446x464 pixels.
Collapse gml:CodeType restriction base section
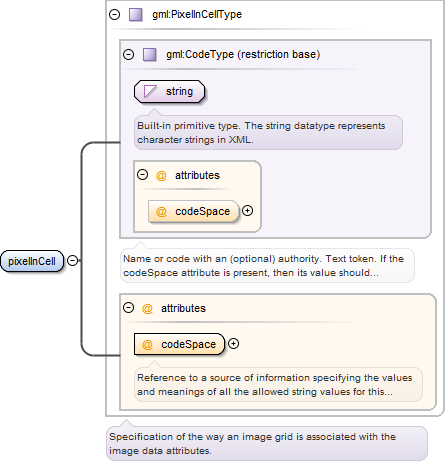coord(128,54)
